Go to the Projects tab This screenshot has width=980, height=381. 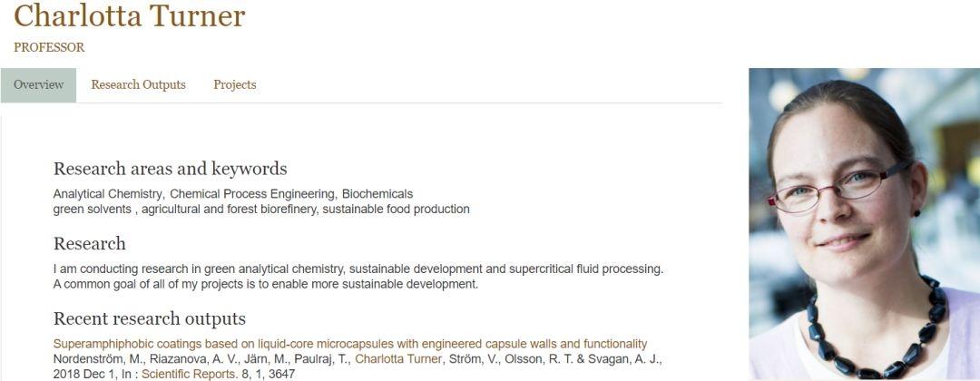point(235,85)
